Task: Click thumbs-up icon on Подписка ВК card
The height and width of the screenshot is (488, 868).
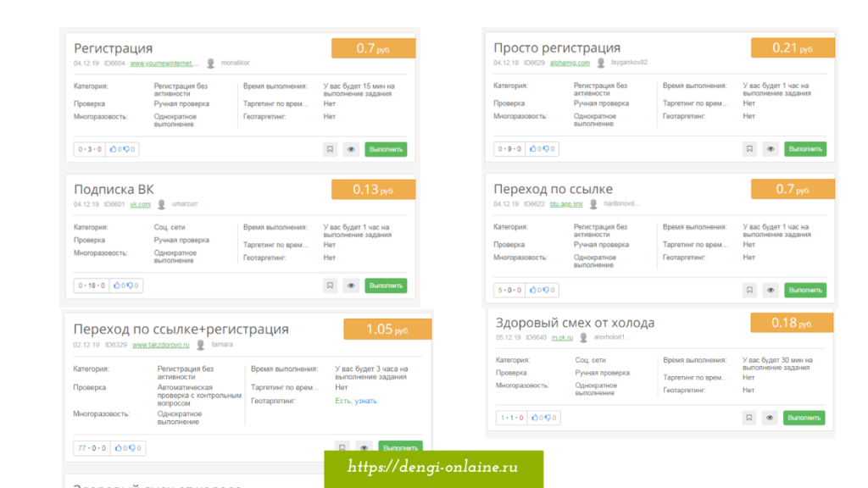Action: click(116, 286)
